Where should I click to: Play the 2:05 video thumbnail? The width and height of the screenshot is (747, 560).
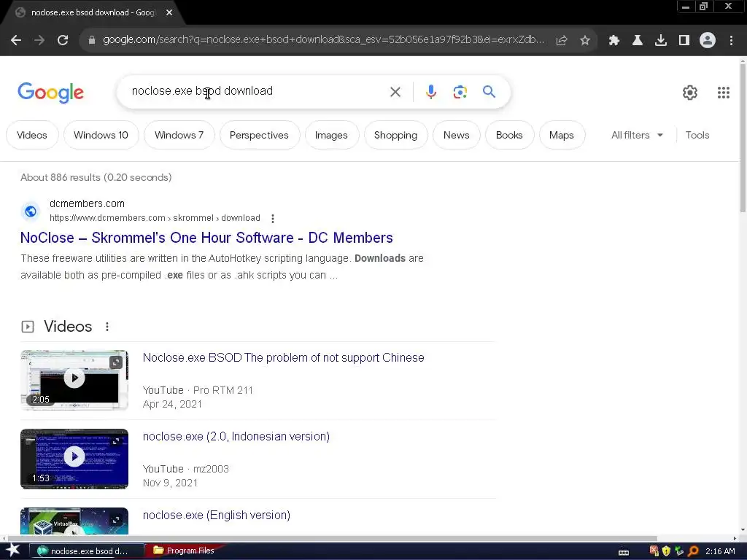74,380
